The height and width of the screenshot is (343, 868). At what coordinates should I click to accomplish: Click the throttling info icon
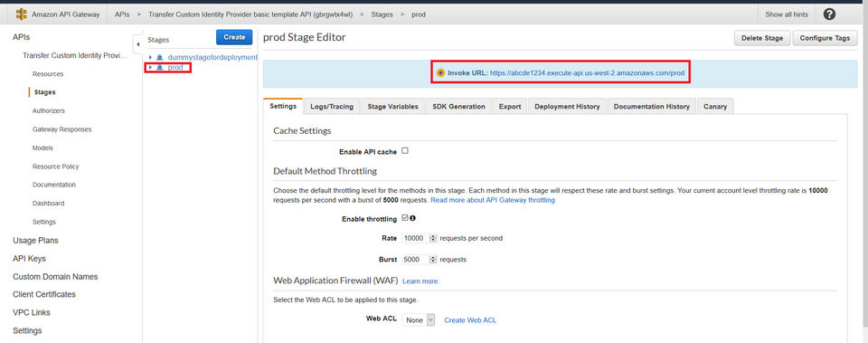[412, 218]
